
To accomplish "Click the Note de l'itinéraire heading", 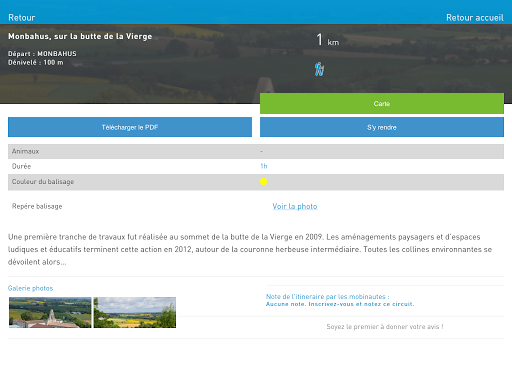I will coord(327,296).
